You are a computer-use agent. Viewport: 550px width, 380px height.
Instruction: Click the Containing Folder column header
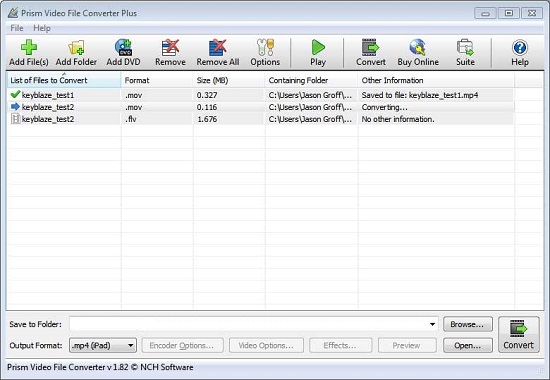[x=311, y=80]
